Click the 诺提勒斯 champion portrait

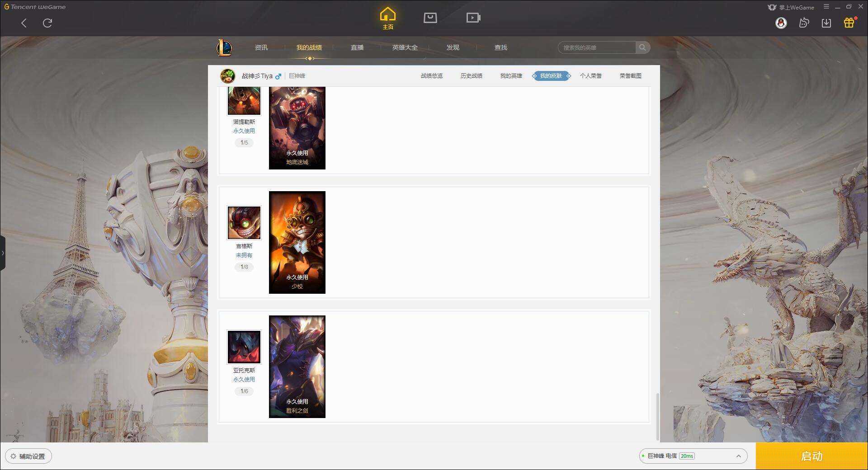point(244,100)
